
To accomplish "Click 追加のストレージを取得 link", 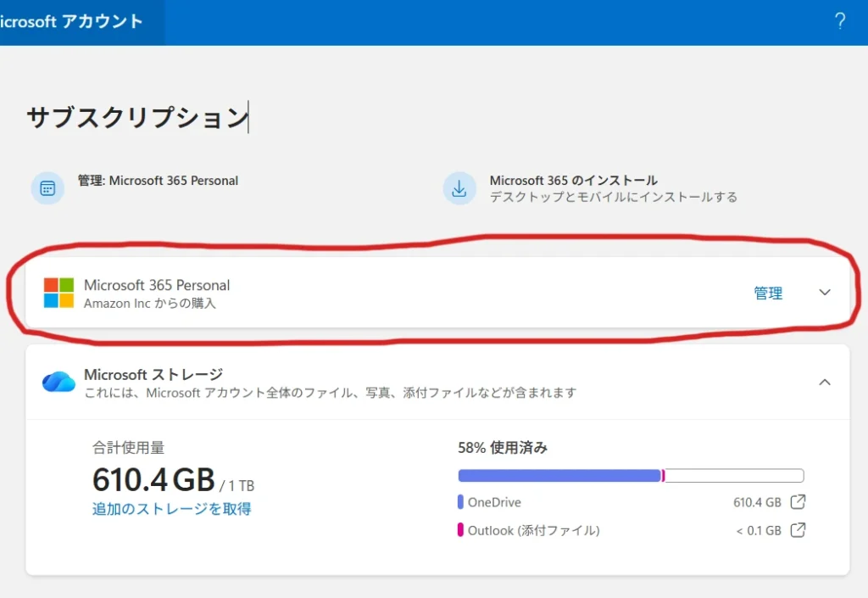I will click(171, 509).
